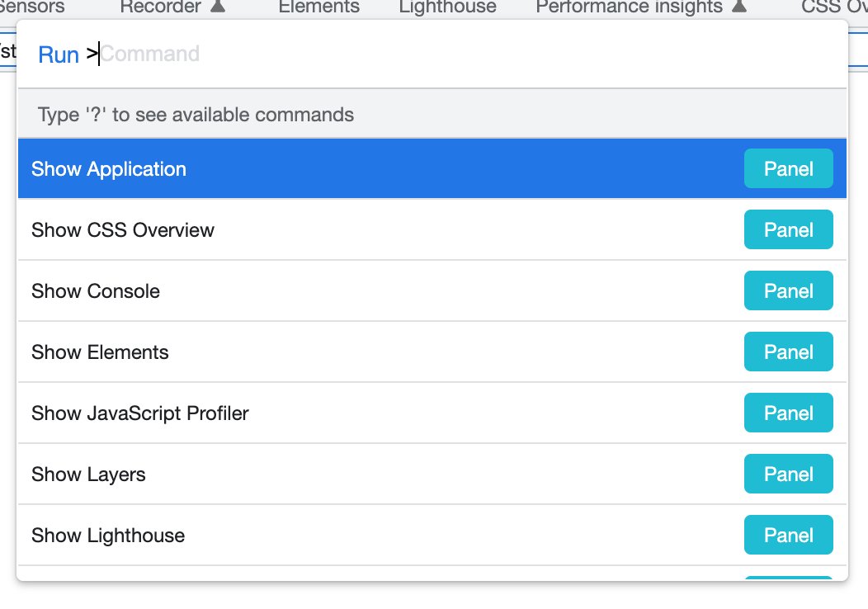Screen dimensions: 868x609
Task: Choose the Show Elements command
Action: (432, 352)
